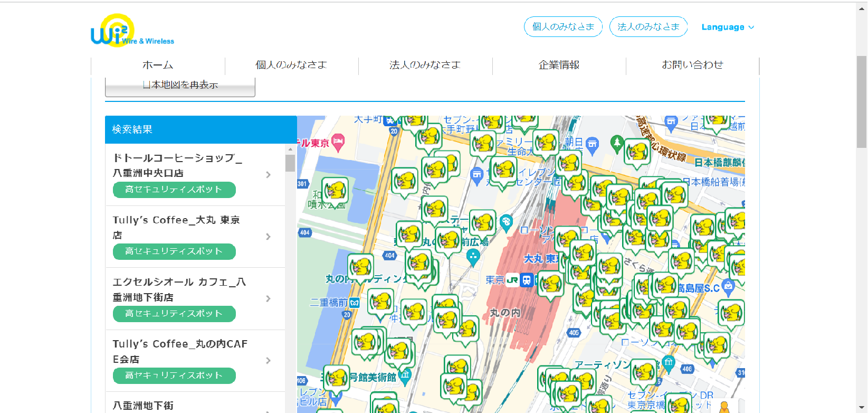Click the Street View pegman icon
The width and height of the screenshot is (868, 413).
coord(724,407)
